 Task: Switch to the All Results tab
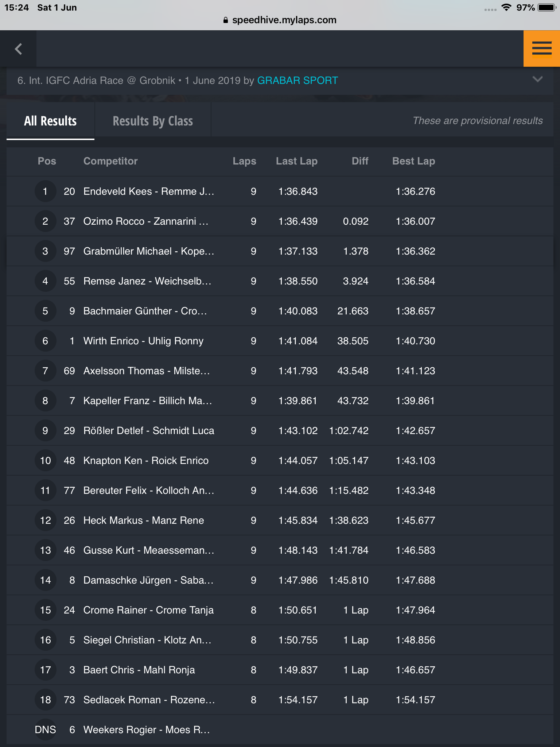tap(50, 121)
